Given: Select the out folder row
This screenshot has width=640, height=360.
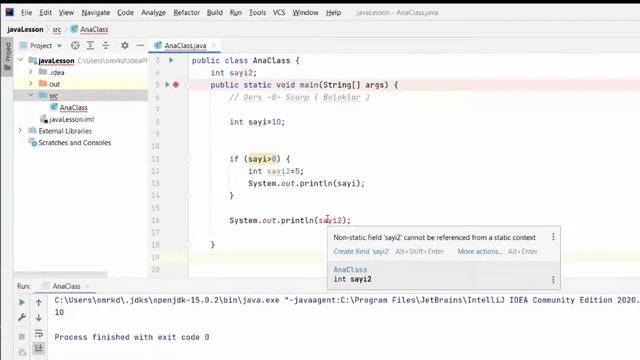Looking at the screenshot, I should tap(81, 84).
